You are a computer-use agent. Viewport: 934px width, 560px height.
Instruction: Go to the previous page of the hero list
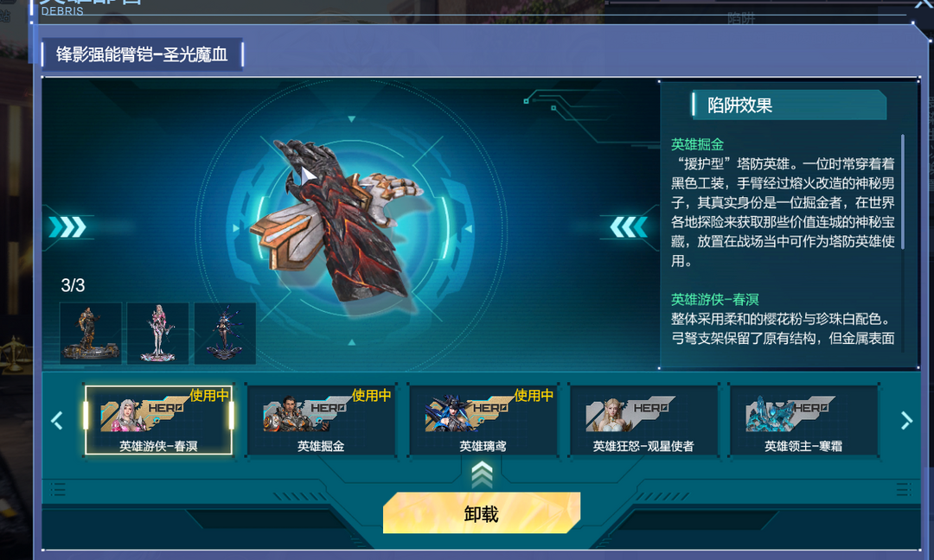point(57,421)
